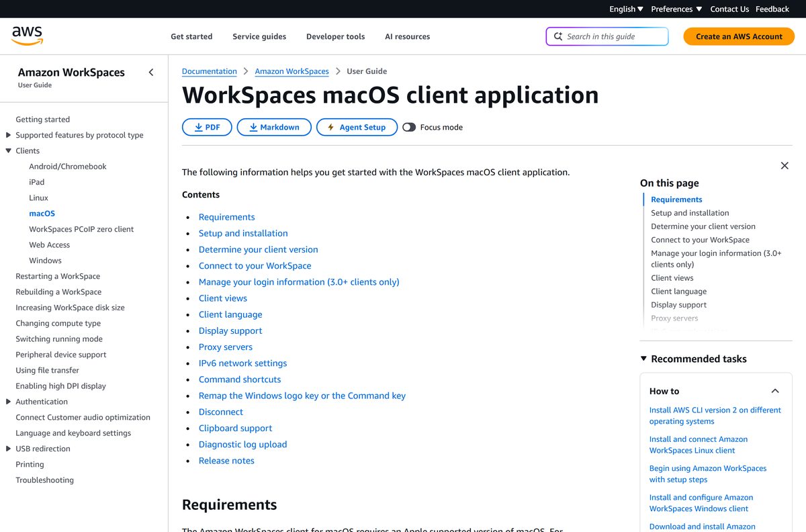Jump to Diagnostic log upload

pos(242,445)
